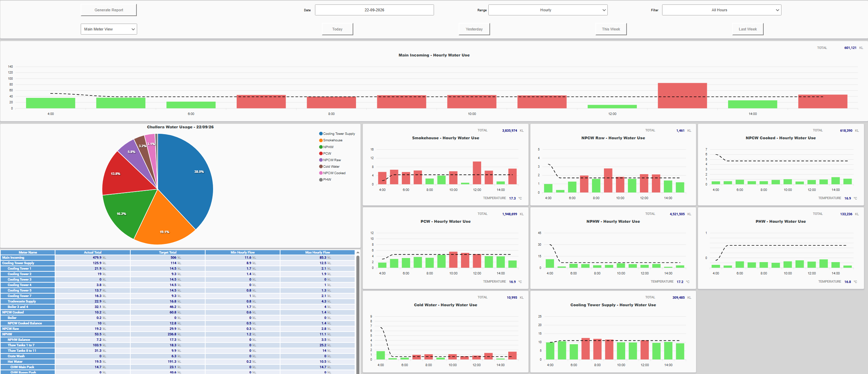The image size is (868, 374).
Task: Show data for Today
Action: click(x=337, y=29)
